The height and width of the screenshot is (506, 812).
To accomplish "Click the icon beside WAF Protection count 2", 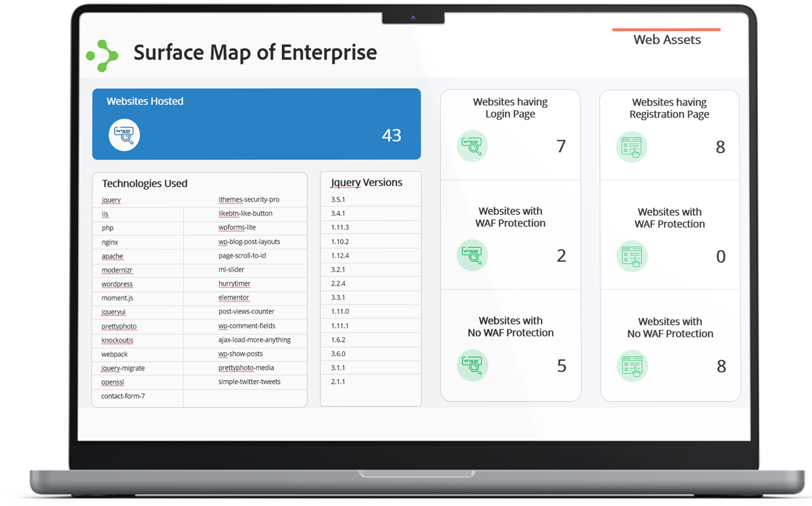I will 472,255.
